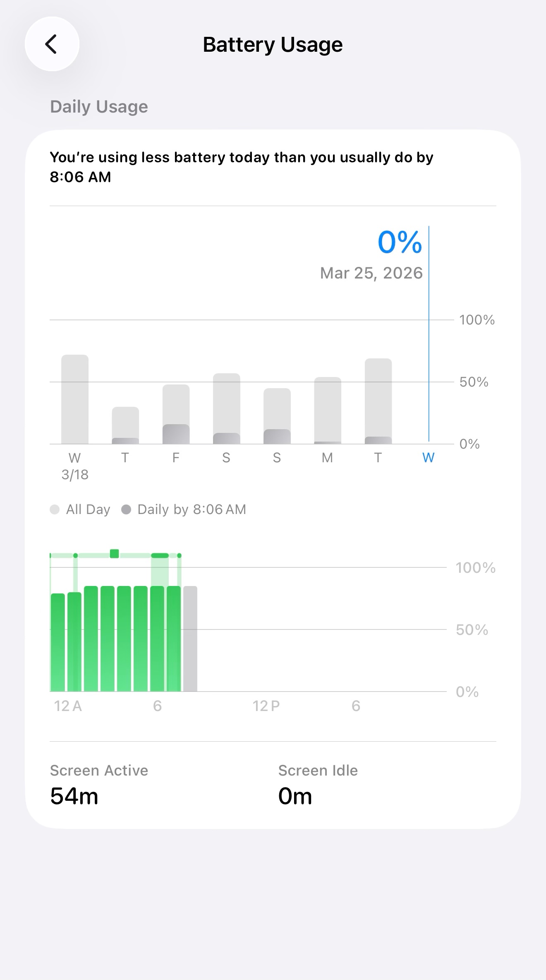Select the Sunday usage bar
Image resolution: width=546 pixels, height=980 pixels.
click(277, 416)
